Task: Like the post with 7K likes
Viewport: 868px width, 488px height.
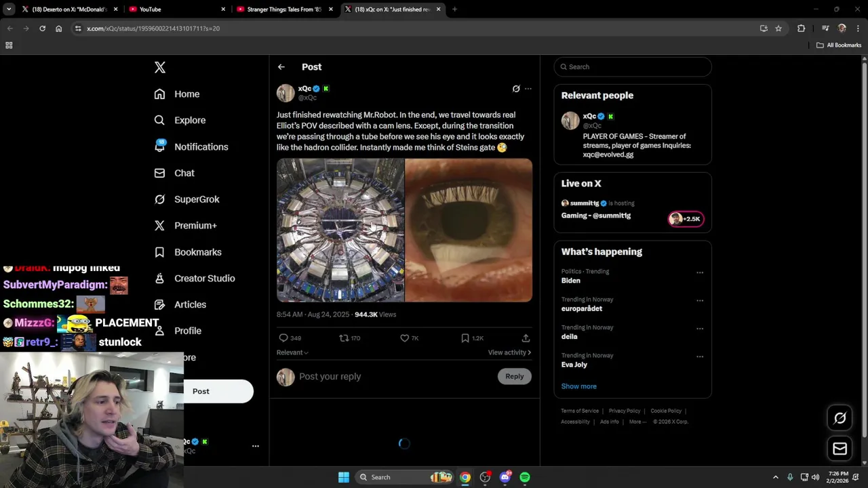Action: click(x=409, y=338)
